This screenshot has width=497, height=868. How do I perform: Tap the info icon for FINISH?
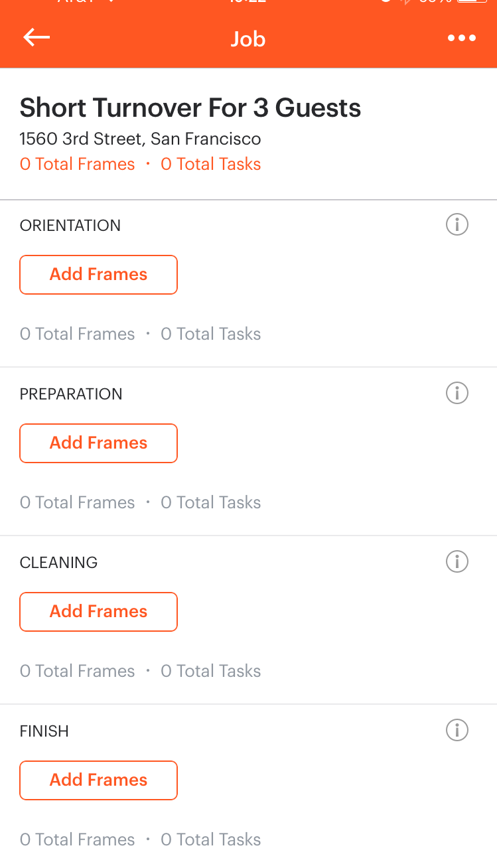coord(457,731)
